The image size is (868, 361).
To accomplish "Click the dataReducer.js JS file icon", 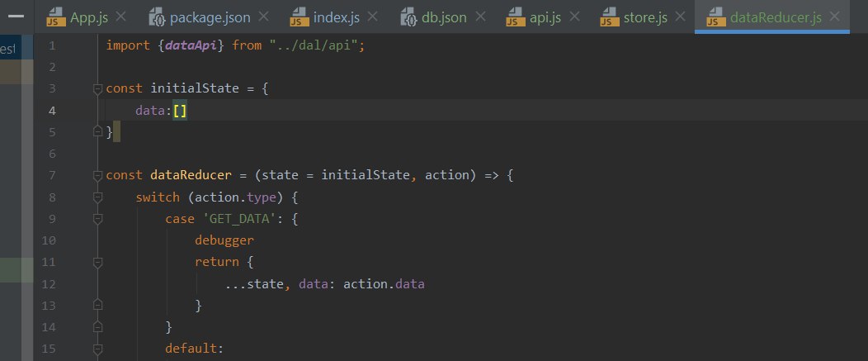I will [x=716, y=17].
